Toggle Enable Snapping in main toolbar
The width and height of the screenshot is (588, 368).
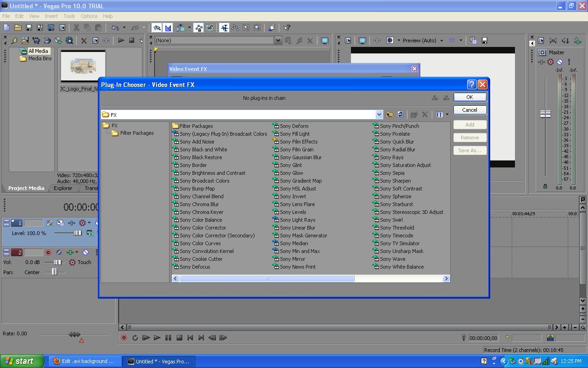point(157,28)
